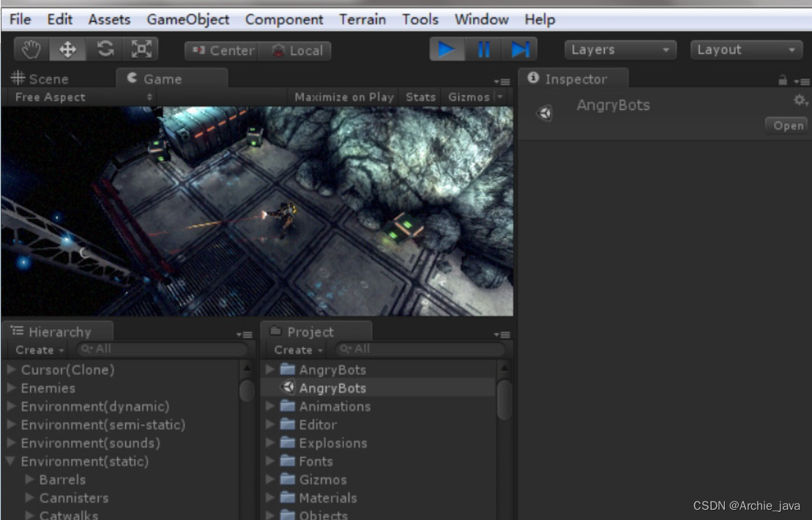This screenshot has height=520, width=812.
Task: Switch to the Scene tab
Action: (x=40, y=78)
